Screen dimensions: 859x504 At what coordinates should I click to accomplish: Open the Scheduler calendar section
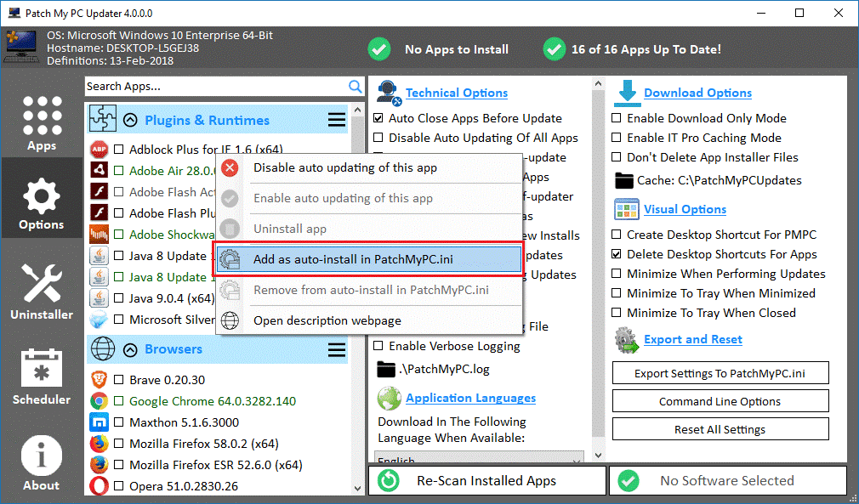42,377
